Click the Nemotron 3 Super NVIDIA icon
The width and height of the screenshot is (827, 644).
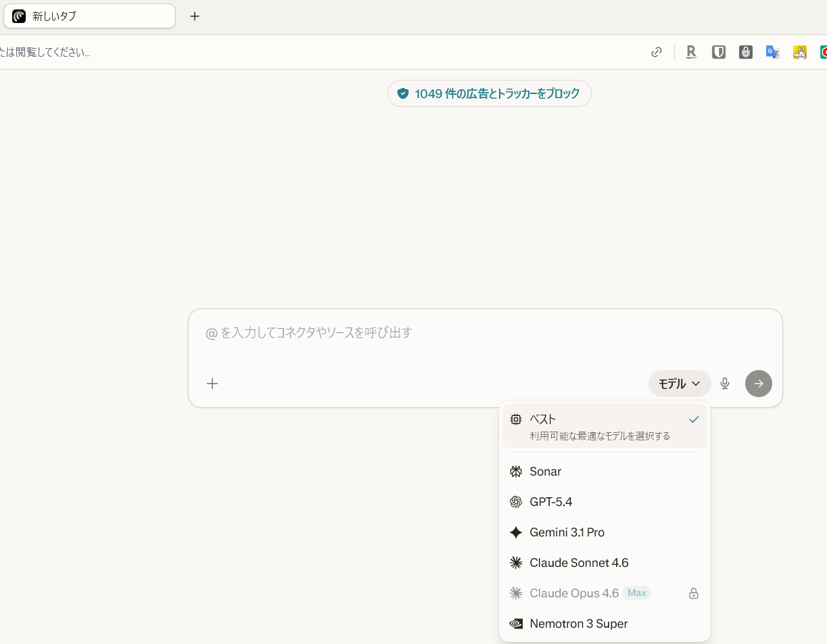tap(516, 624)
